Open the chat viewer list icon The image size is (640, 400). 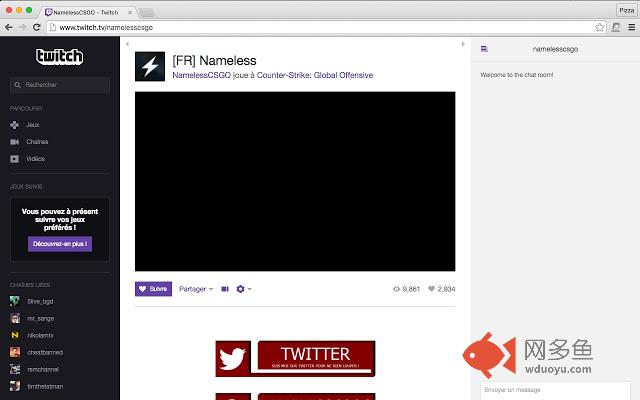point(484,49)
